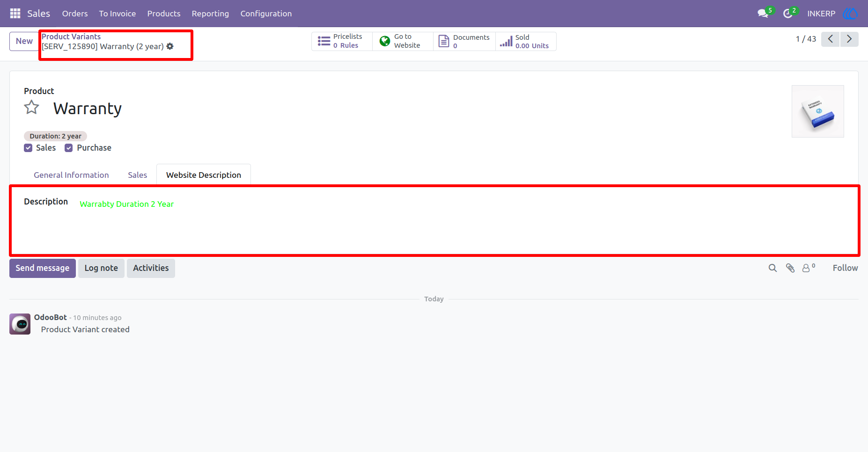The width and height of the screenshot is (868, 452).
Task: Show followers list icon
Action: 809,268
